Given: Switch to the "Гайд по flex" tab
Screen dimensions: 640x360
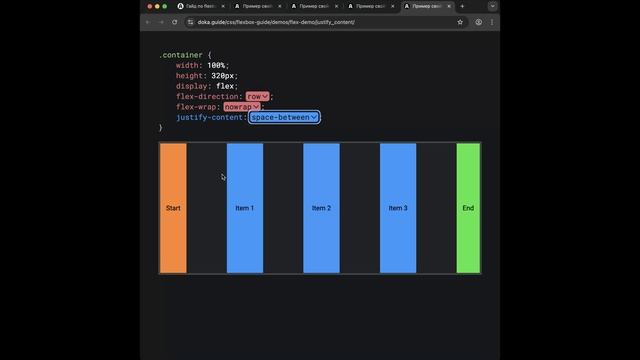Looking at the screenshot, I should tap(200, 6).
